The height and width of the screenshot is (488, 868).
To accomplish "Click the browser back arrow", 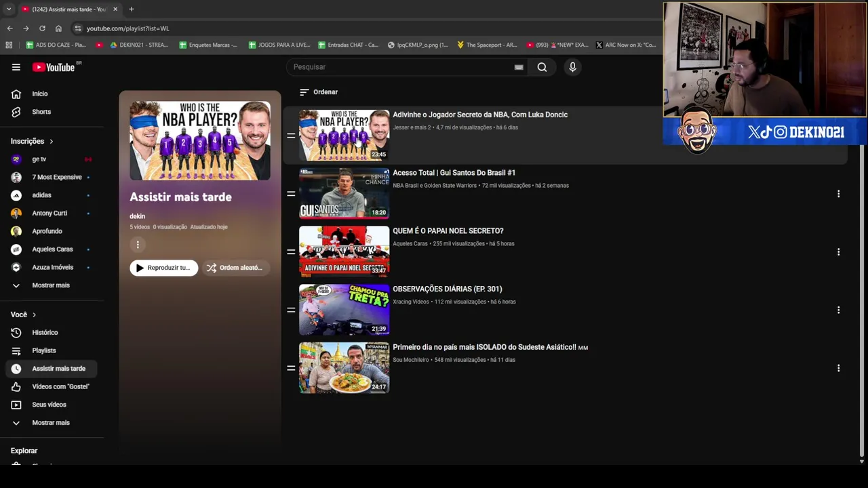I will click(x=9, y=28).
